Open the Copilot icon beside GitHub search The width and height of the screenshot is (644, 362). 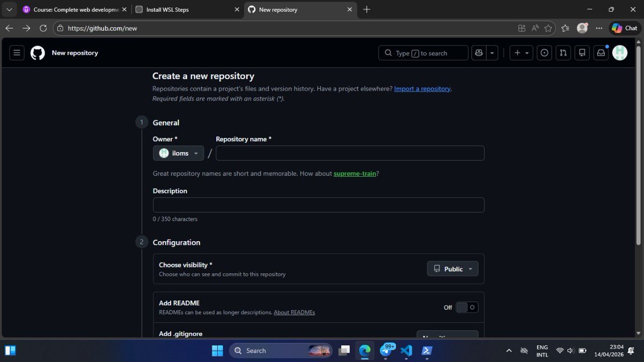click(x=479, y=53)
